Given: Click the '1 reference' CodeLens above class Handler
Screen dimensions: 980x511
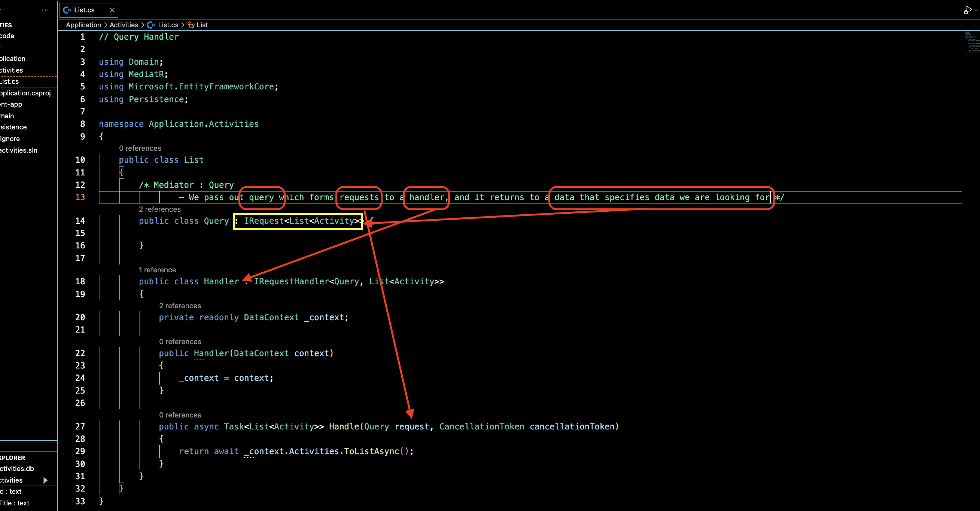Looking at the screenshot, I should (x=157, y=270).
